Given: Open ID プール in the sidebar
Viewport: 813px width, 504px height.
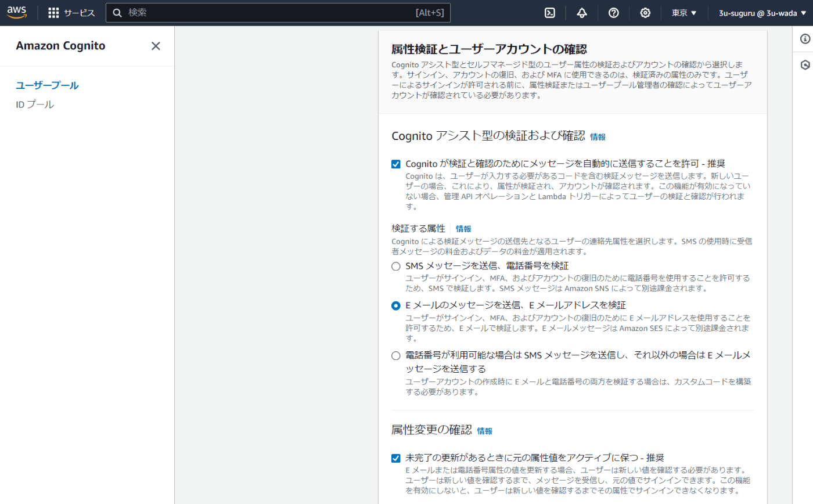Looking at the screenshot, I should click(x=35, y=105).
